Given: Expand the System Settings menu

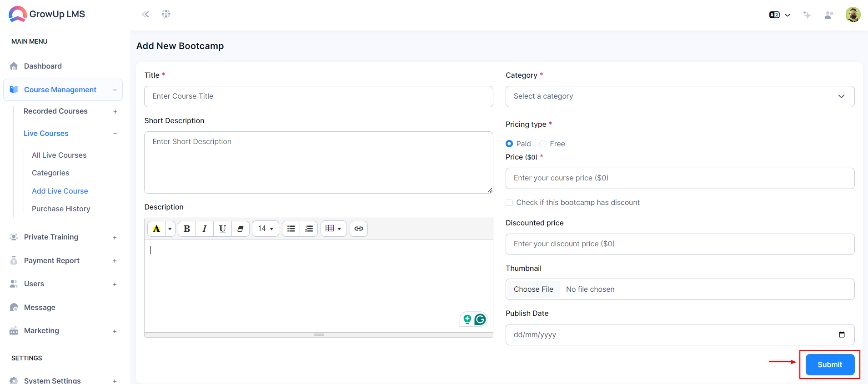Looking at the screenshot, I should (x=115, y=381).
